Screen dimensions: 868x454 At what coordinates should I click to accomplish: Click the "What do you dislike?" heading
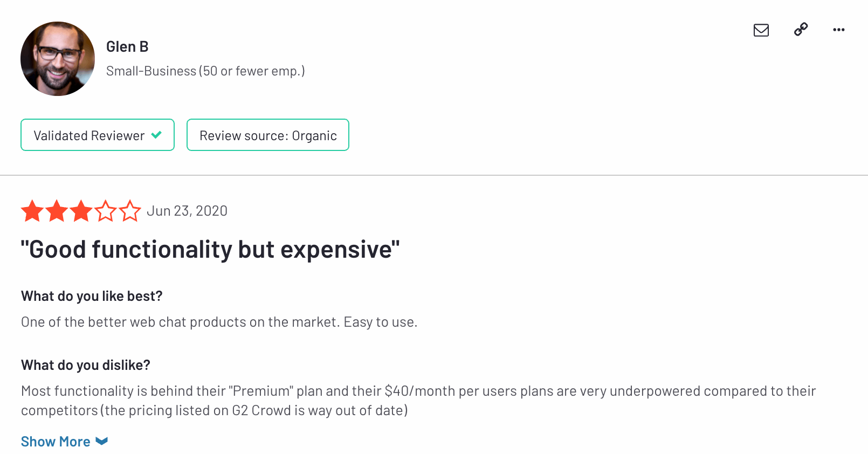point(86,365)
